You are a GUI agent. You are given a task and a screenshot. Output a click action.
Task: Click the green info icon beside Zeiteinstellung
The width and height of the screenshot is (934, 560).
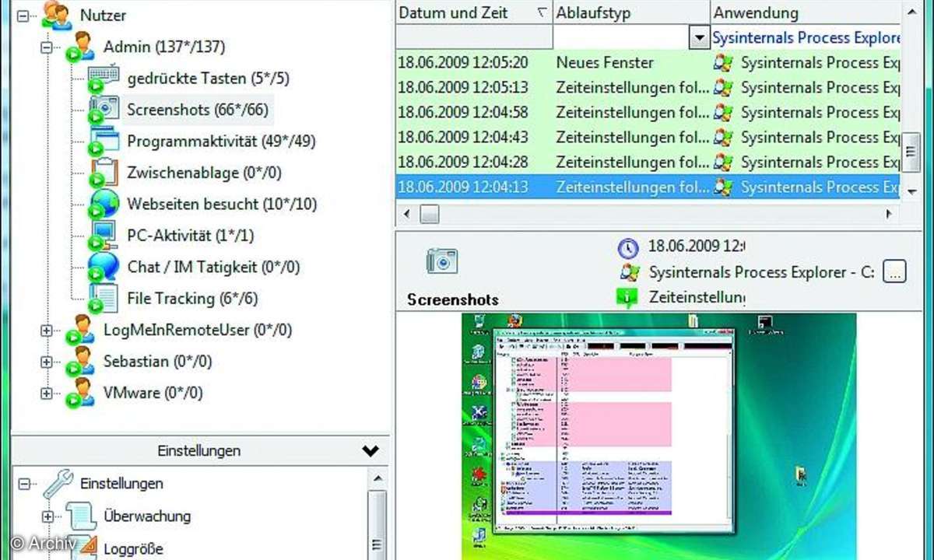(627, 298)
